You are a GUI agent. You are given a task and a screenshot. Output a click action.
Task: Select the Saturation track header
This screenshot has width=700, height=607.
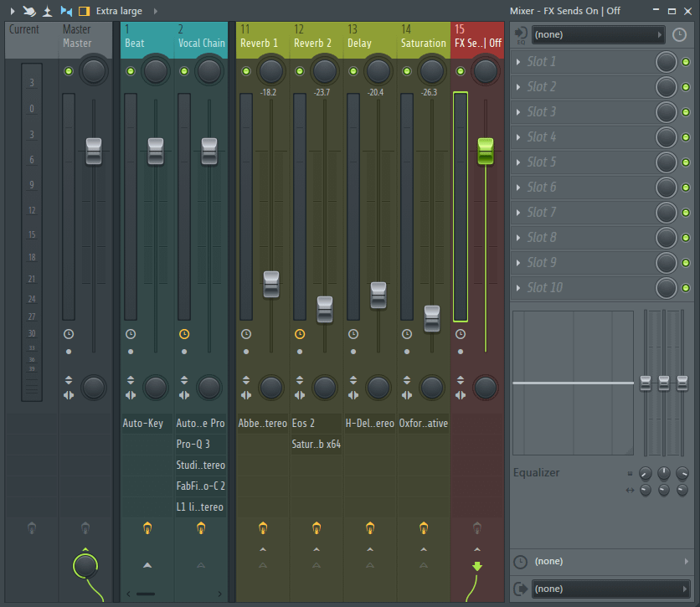[x=424, y=40]
